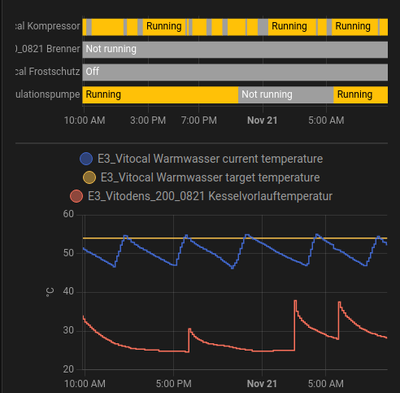This screenshot has width=400, height=393.
Task: Click the 5:00 PM tick label on the temperature chart
Action: (174, 384)
